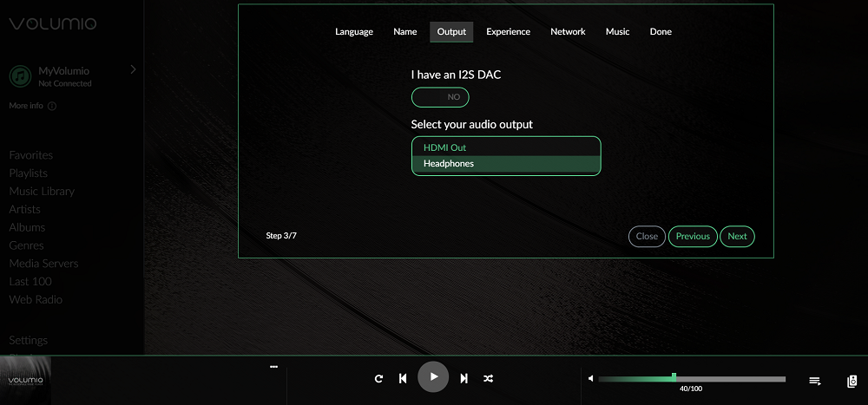Adjust the volume slider at 40/100
Viewport: 868px width, 405px height.
coord(692,379)
